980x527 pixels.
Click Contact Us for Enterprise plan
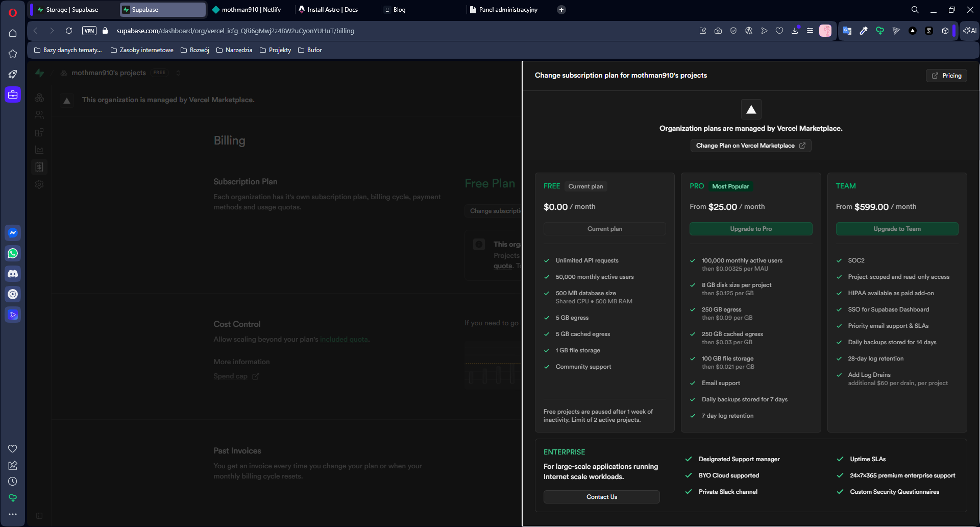coord(601,497)
